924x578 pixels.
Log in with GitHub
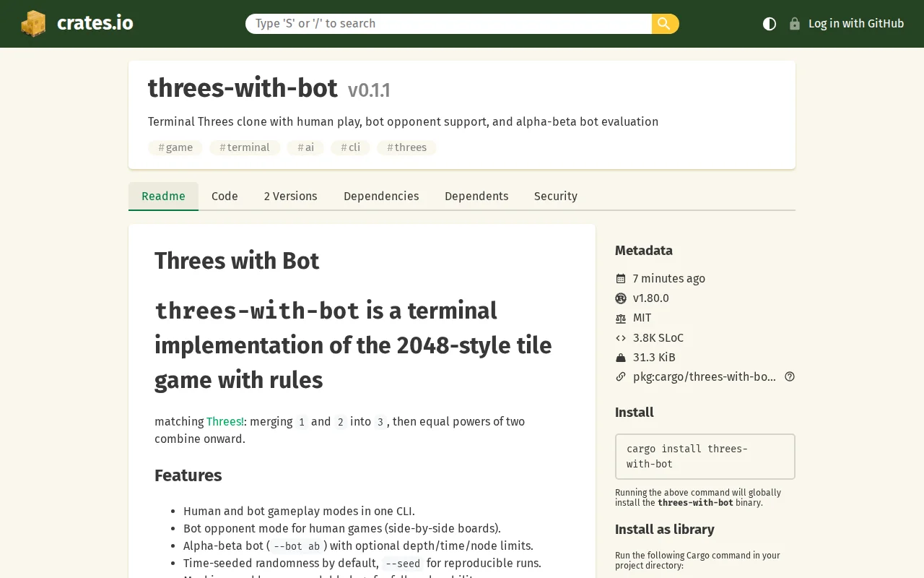(856, 24)
